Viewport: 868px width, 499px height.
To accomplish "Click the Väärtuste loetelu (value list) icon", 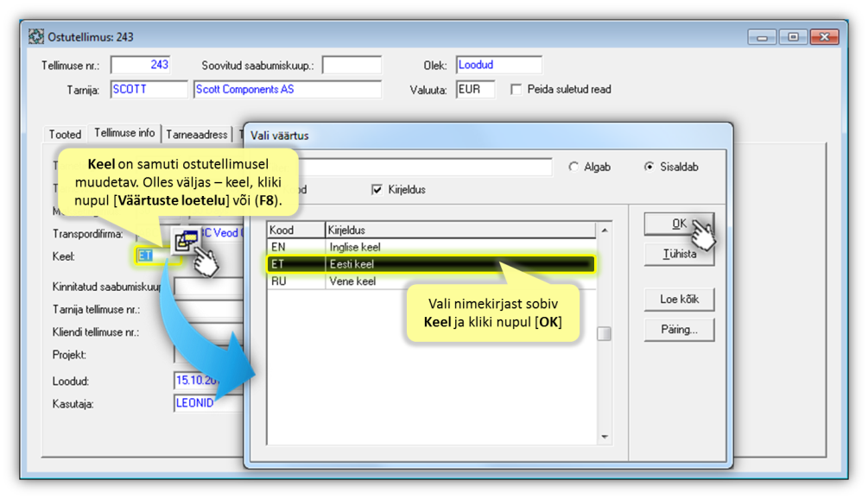I will tap(186, 239).
